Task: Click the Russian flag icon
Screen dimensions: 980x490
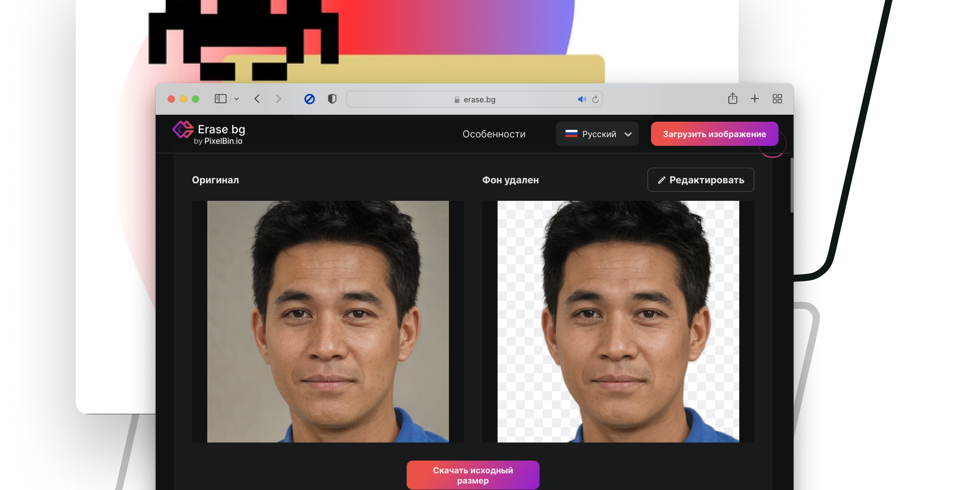Action: click(571, 134)
